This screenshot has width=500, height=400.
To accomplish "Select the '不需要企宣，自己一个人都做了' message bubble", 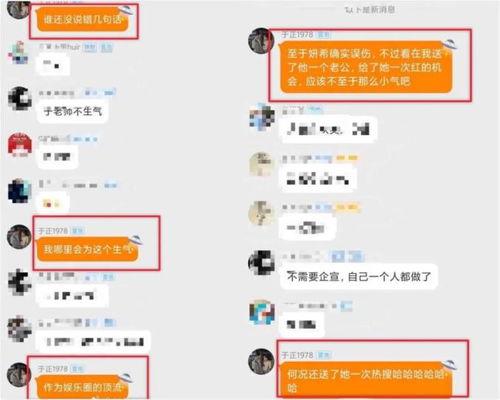I will 359,276.
